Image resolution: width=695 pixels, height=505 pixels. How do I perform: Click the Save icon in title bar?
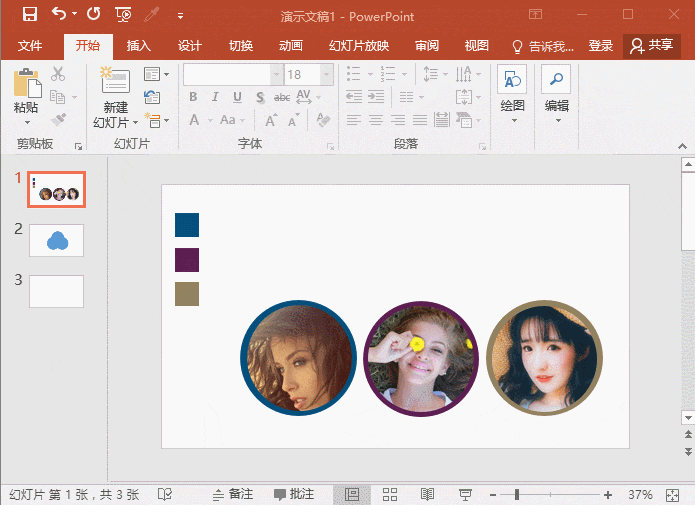[x=30, y=15]
